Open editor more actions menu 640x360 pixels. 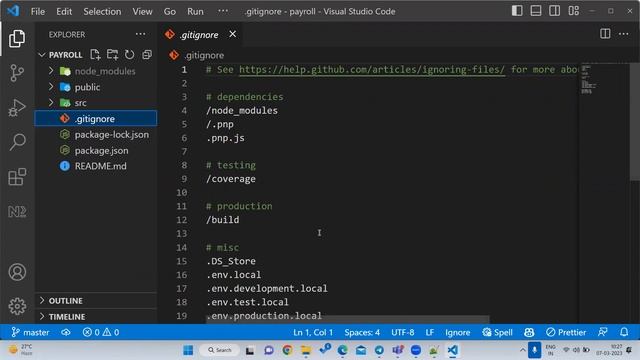624,34
